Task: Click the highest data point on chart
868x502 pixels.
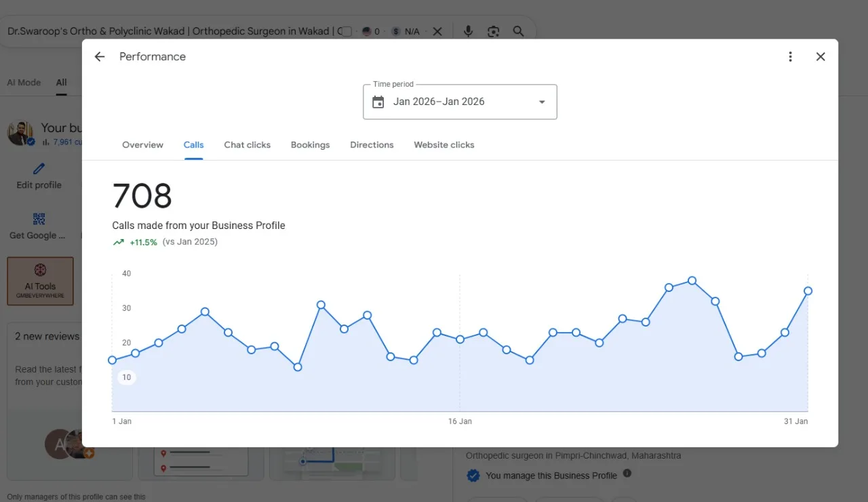Action: tap(692, 280)
